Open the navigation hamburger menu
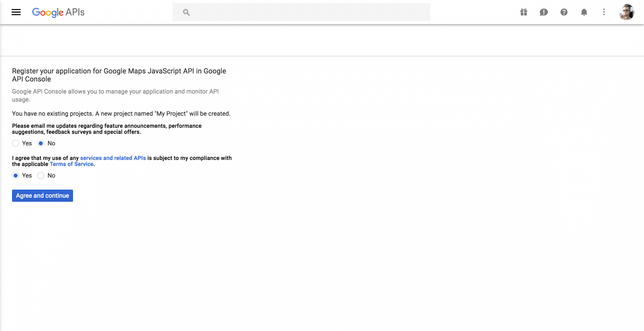The width and height of the screenshot is (644, 331). pyautogui.click(x=16, y=12)
